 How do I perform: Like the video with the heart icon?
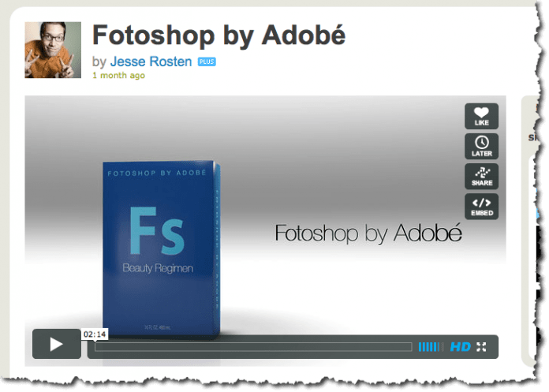481,116
